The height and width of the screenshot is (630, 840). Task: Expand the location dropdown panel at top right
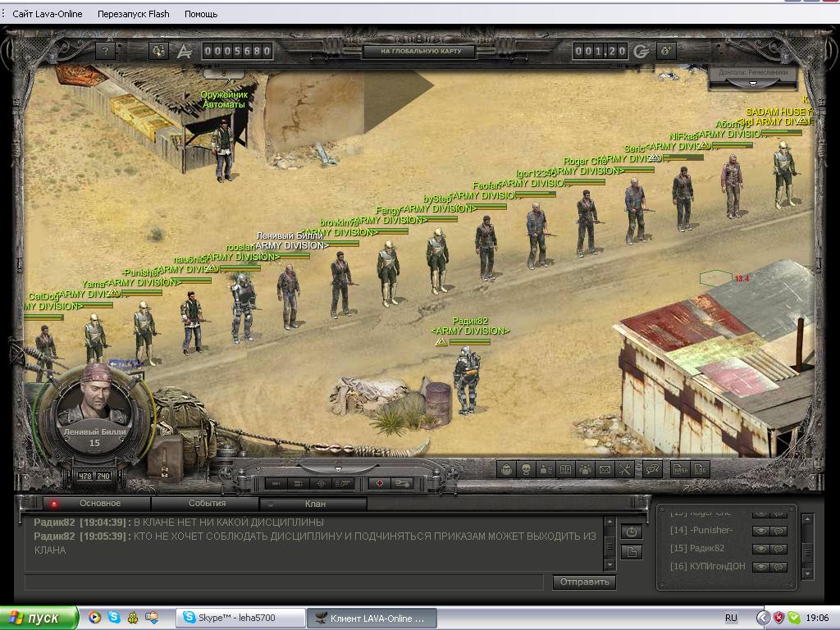click(753, 83)
